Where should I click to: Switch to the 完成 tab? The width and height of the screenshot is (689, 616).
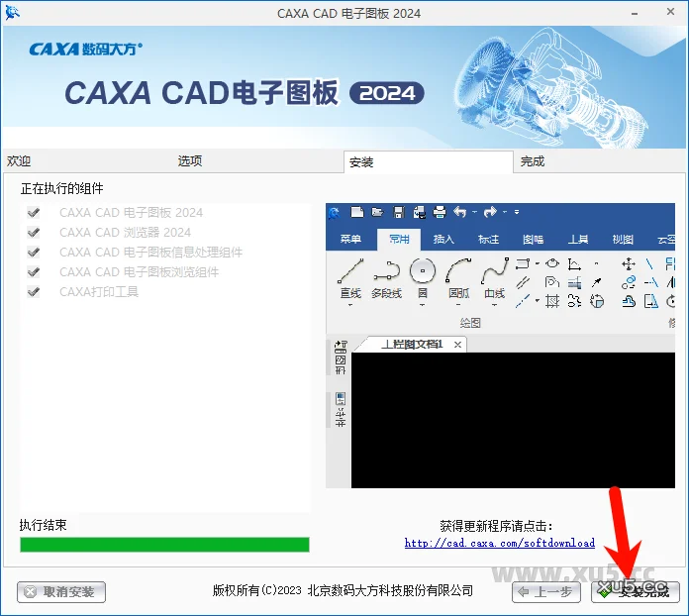click(533, 161)
